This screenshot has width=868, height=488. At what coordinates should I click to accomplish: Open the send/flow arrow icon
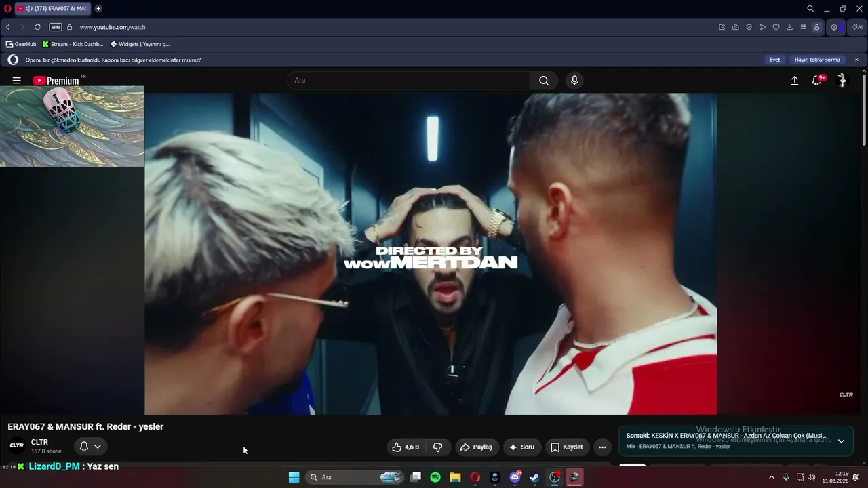763,27
